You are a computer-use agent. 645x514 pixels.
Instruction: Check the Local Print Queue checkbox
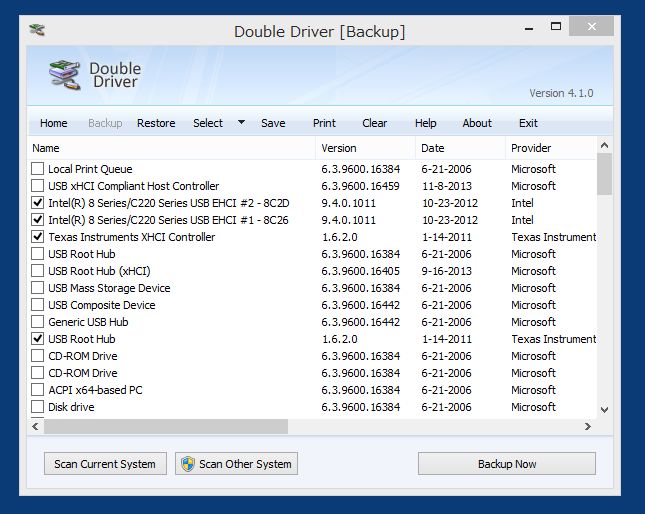[37, 169]
